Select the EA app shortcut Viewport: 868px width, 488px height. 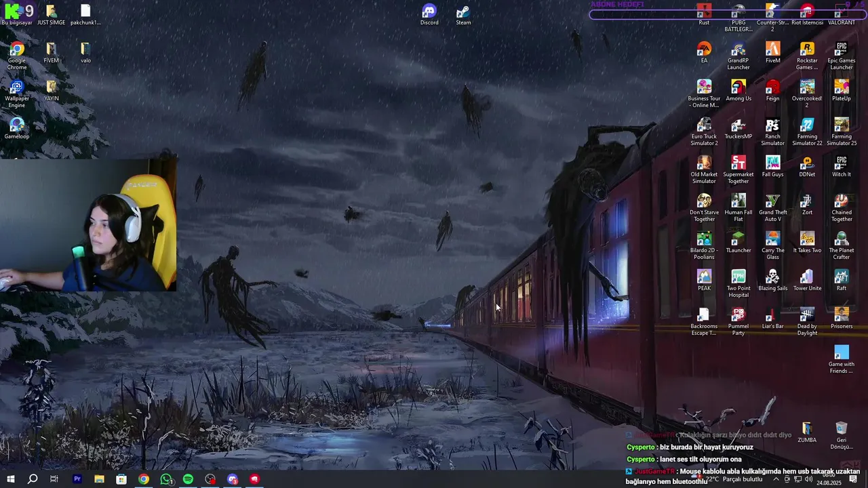704,53
